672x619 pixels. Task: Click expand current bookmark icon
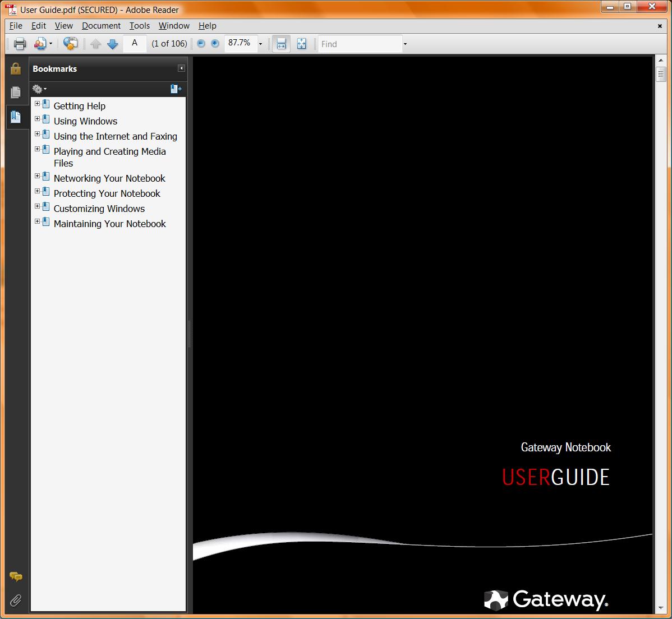click(x=176, y=89)
